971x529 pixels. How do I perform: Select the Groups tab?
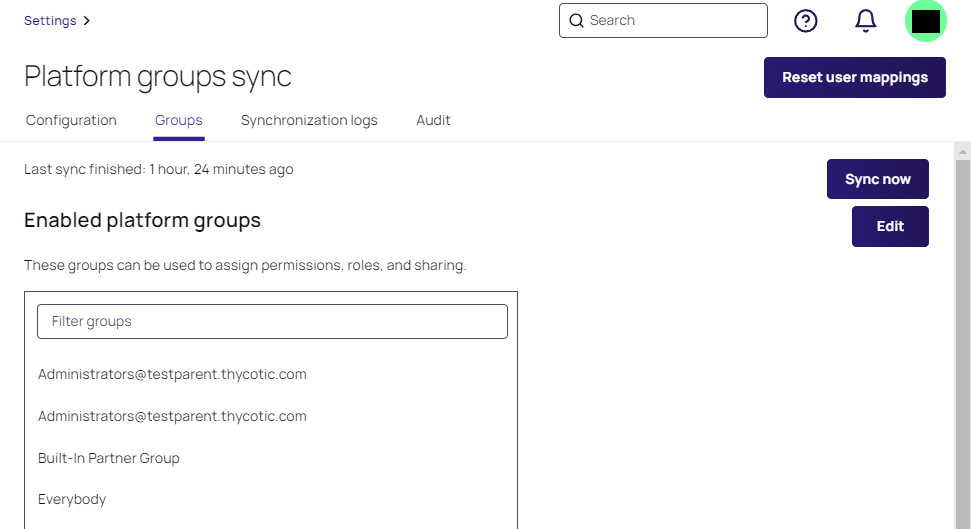[179, 120]
